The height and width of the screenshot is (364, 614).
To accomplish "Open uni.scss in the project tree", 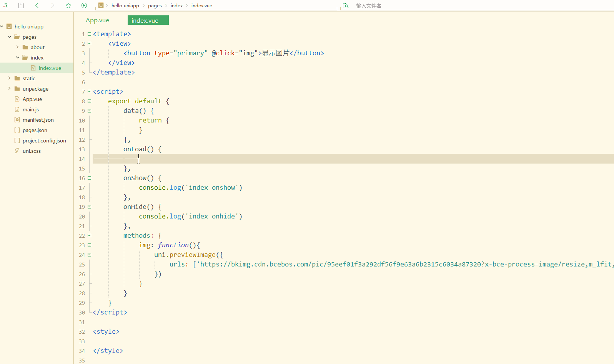I will click(32, 151).
